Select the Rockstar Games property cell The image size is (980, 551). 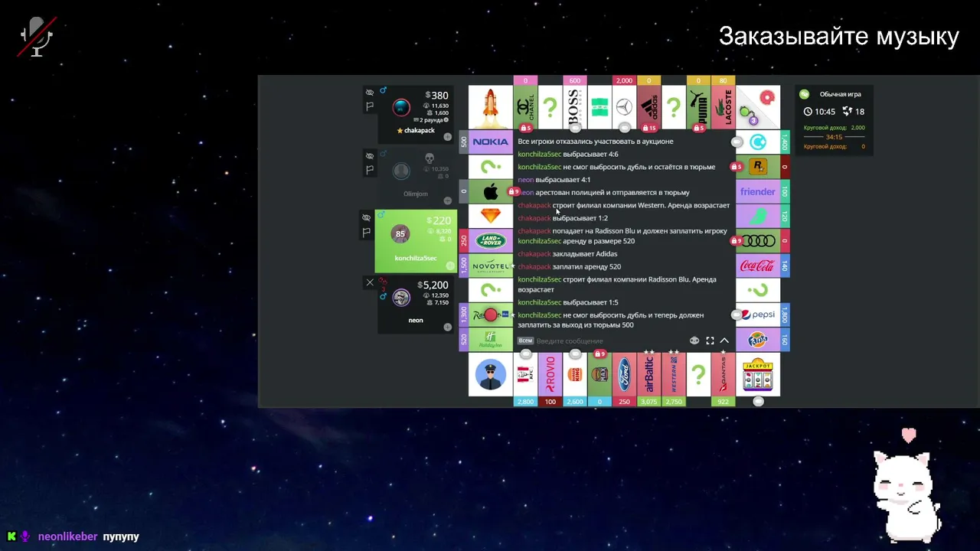click(758, 166)
